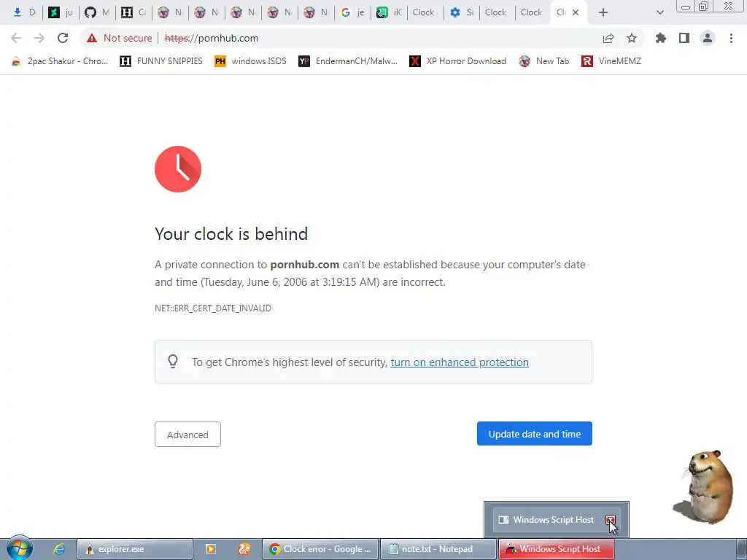
Task: Click the hamster desktop character
Action: [x=705, y=486]
